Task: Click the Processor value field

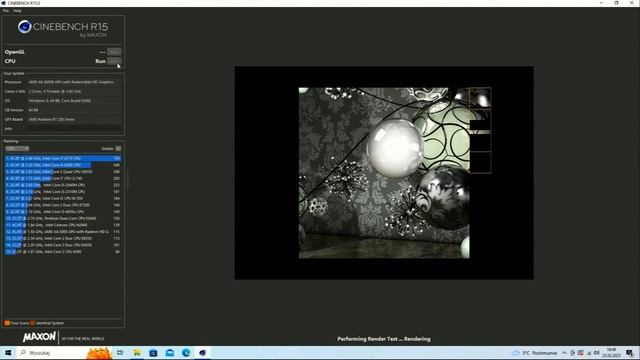Action: [74, 82]
